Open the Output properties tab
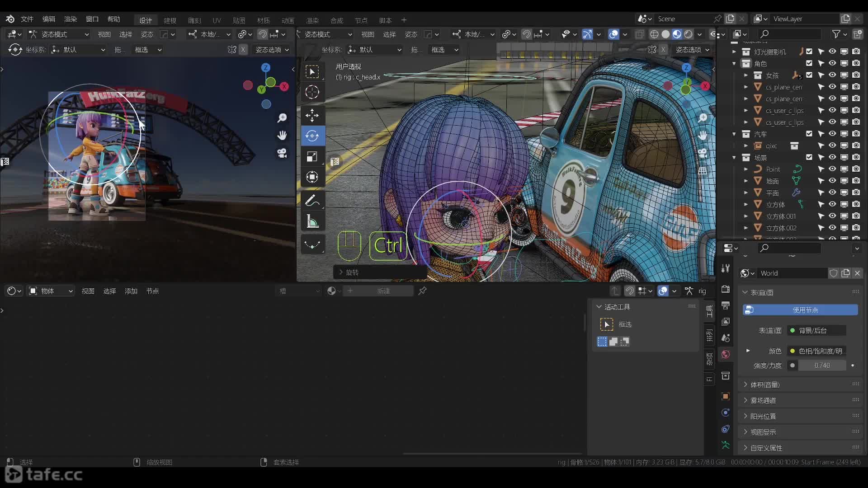868x488 pixels. (x=726, y=305)
